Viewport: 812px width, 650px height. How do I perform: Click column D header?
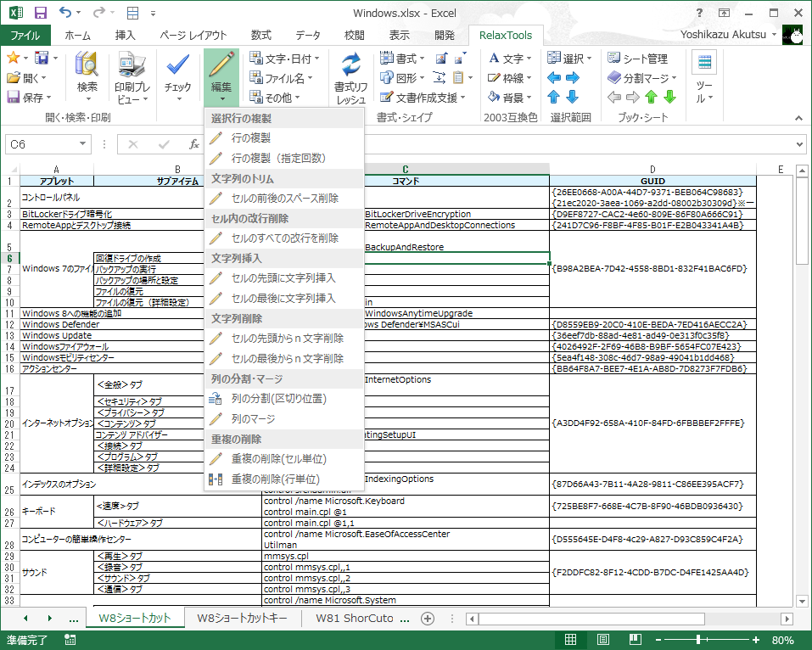click(x=652, y=170)
